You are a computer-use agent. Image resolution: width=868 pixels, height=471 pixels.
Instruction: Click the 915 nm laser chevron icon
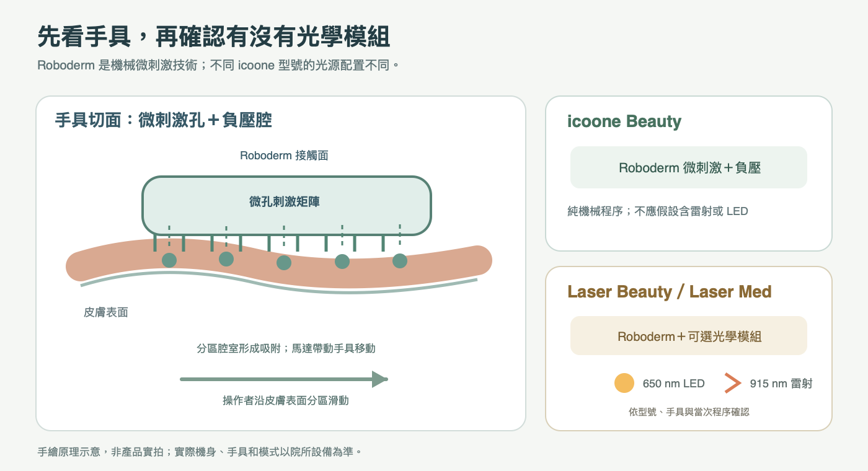[x=733, y=384]
